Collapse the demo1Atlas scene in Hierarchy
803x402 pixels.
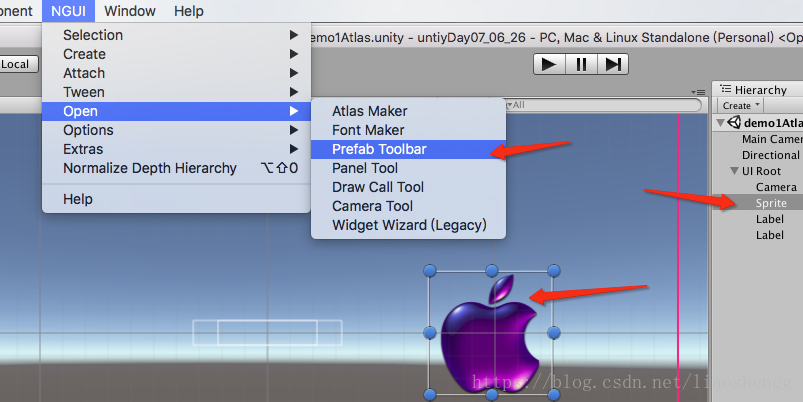(721, 123)
